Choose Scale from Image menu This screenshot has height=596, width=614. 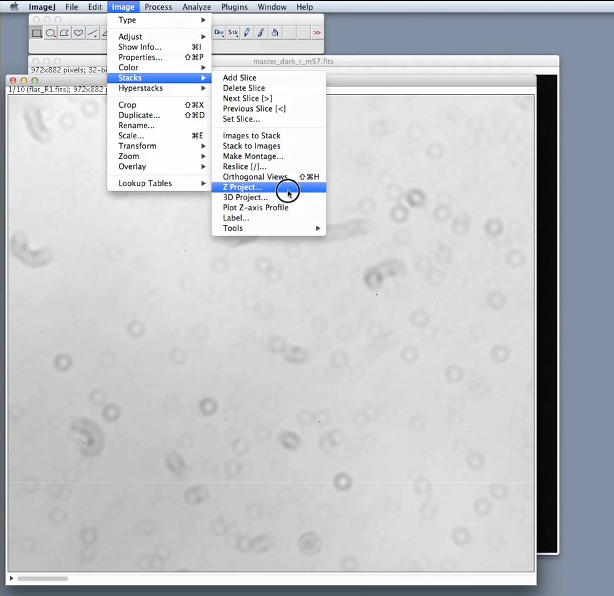(x=159, y=135)
